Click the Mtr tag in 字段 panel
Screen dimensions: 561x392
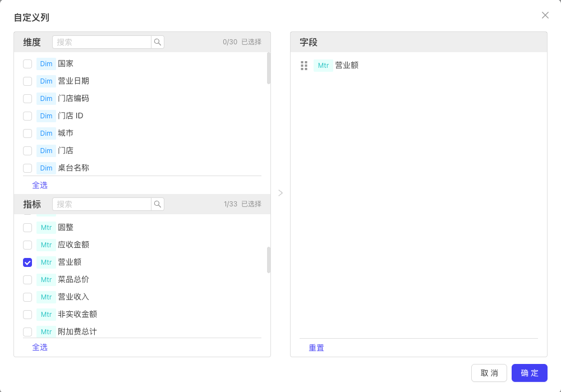pyautogui.click(x=324, y=66)
